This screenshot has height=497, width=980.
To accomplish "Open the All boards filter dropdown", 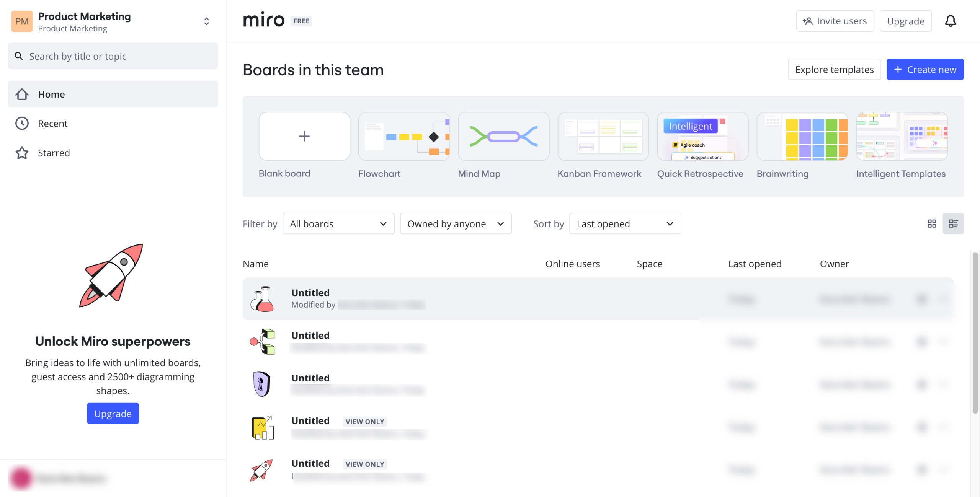I will [338, 224].
